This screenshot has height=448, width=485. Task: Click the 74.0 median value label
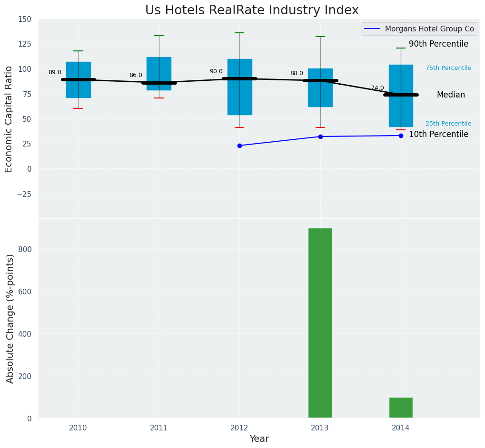pos(377,88)
